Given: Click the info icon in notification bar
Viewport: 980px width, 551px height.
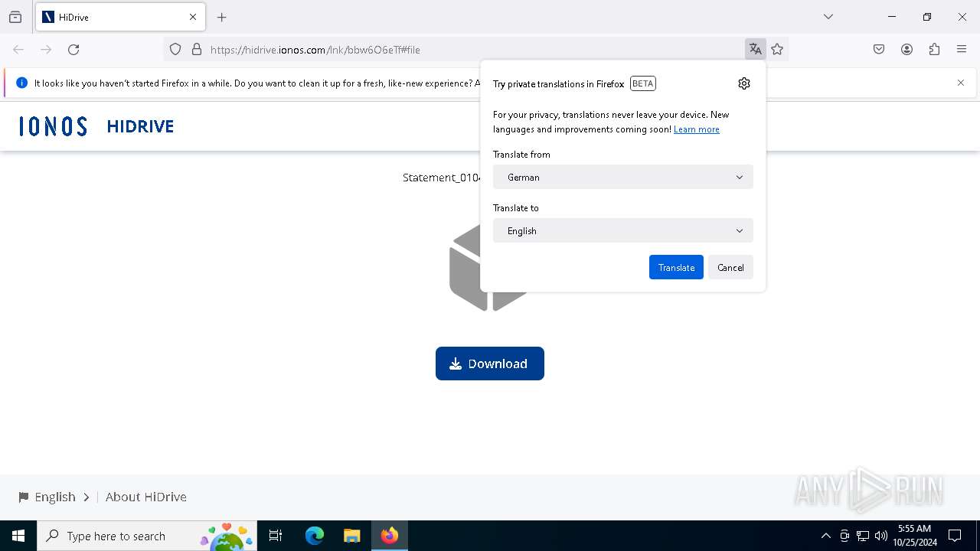Looking at the screenshot, I should pyautogui.click(x=21, y=83).
